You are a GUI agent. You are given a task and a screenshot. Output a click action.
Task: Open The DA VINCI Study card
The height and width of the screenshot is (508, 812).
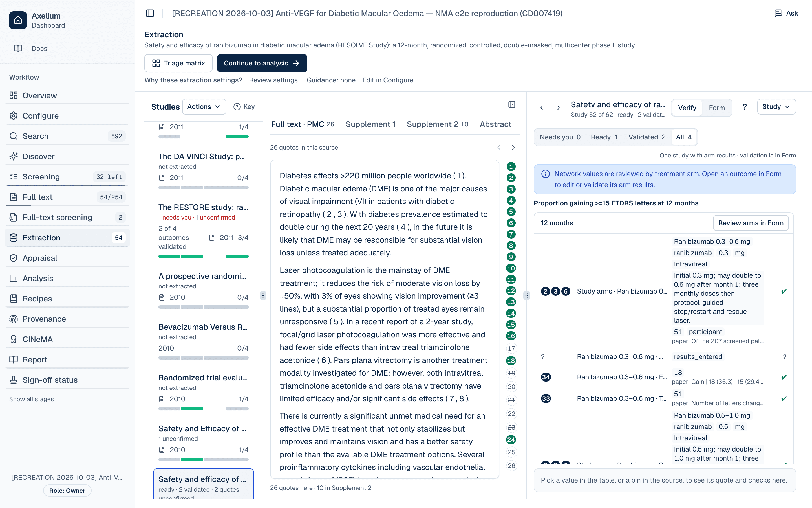click(203, 171)
